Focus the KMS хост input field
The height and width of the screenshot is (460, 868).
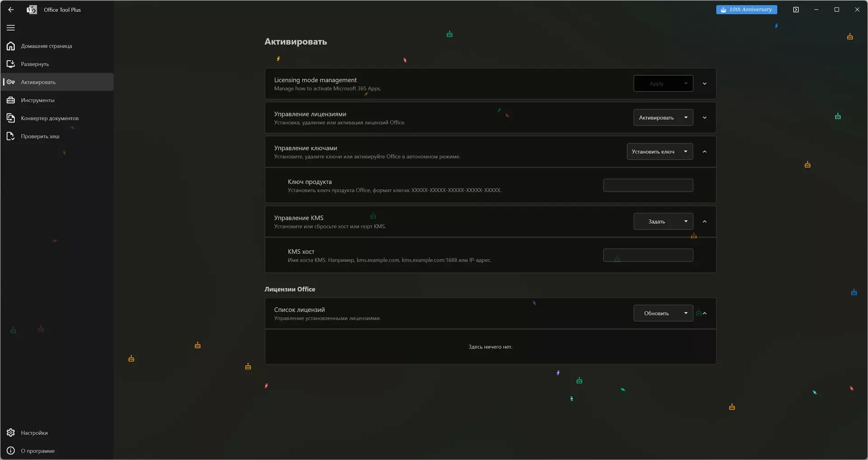[x=648, y=255]
